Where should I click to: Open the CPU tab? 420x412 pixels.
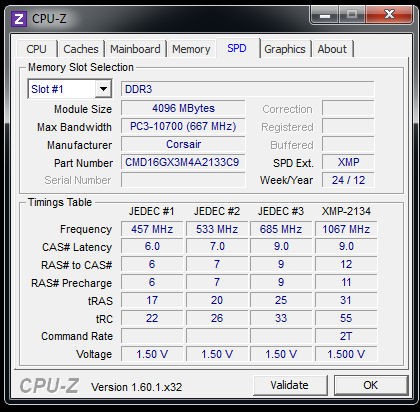pos(36,49)
